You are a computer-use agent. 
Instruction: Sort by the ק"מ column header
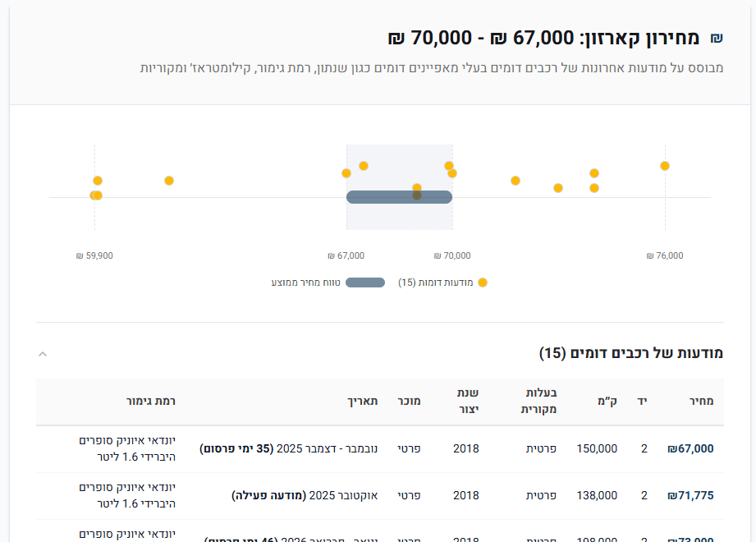pos(607,401)
